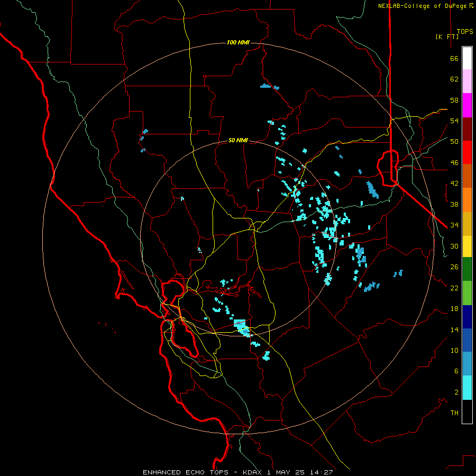Click the dark red (maroon) legend swatch
The image size is (476, 476).
click(467, 129)
